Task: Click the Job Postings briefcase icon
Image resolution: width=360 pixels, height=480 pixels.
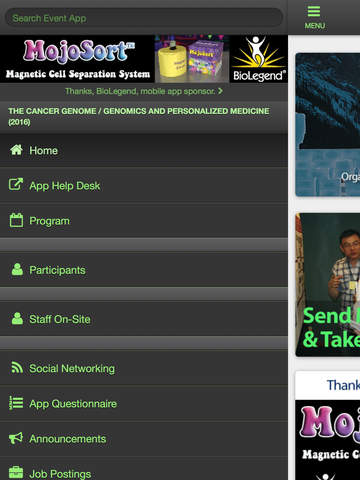Action: pos(16,473)
